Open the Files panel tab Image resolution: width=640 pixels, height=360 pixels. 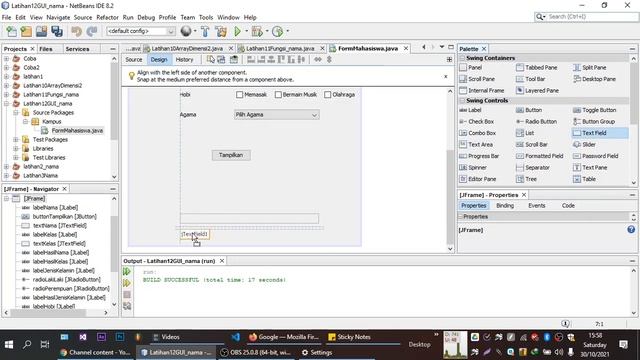point(46,49)
